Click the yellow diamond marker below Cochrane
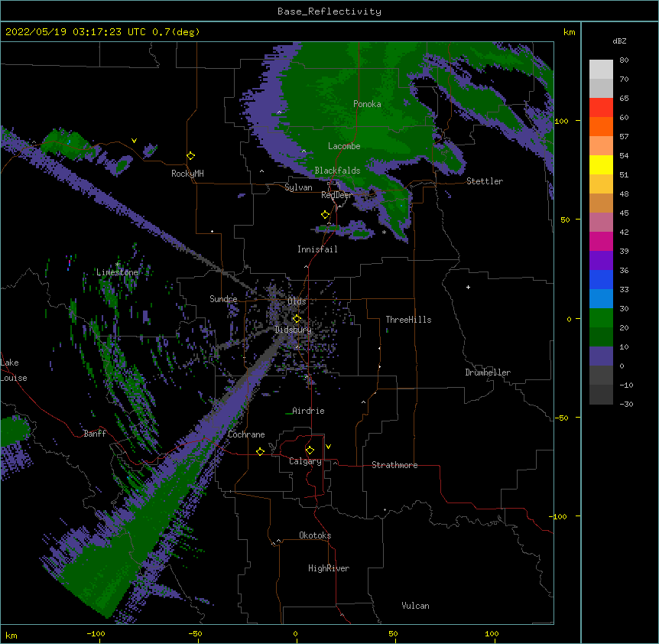 coord(260,451)
